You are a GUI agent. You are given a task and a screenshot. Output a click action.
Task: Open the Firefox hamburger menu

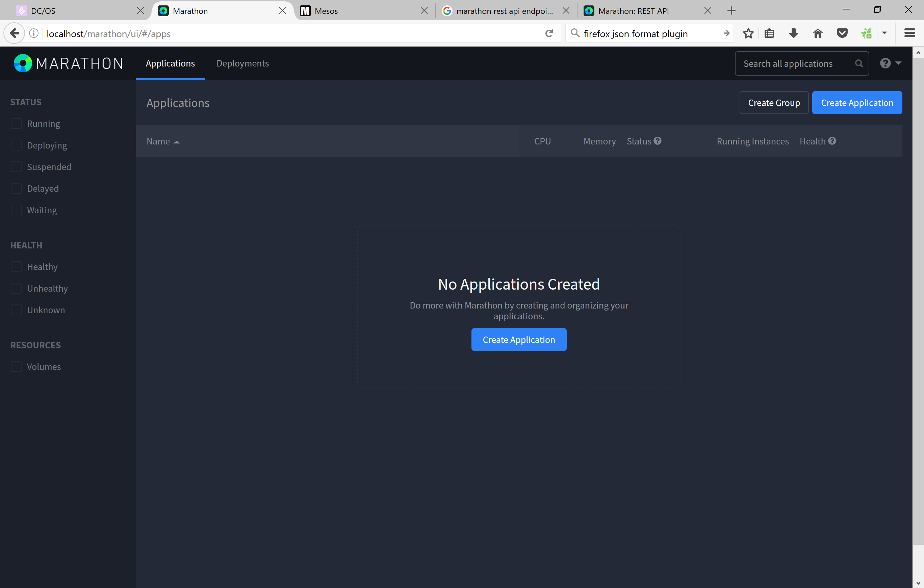pos(910,33)
